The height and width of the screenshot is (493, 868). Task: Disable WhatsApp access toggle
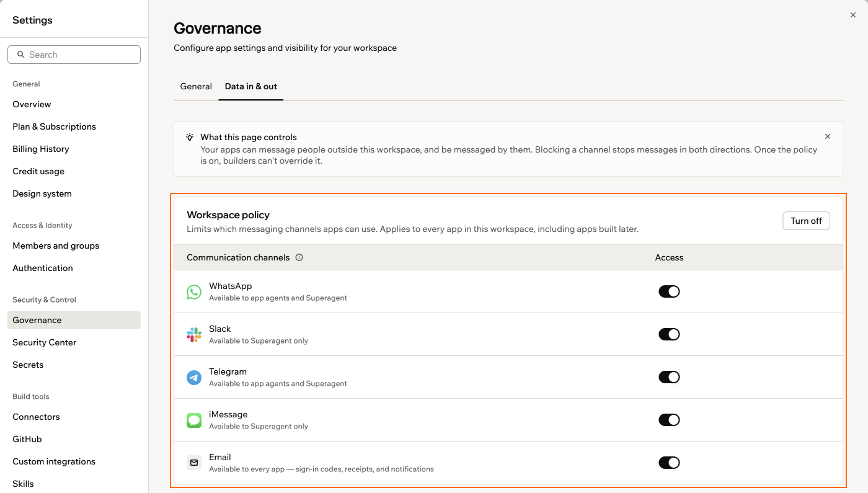pyautogui.click(x=669, y=291)
